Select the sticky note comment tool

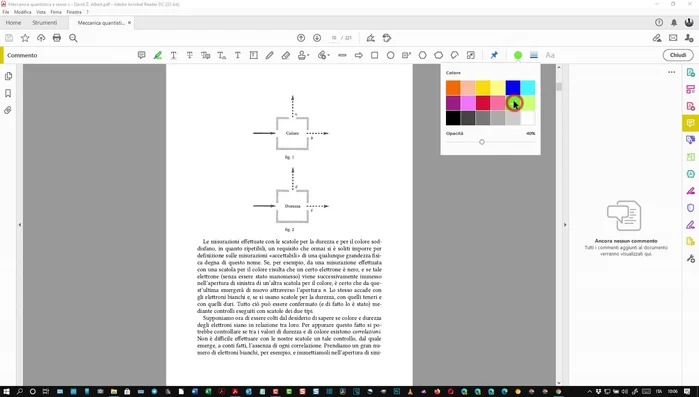[141, 55]
